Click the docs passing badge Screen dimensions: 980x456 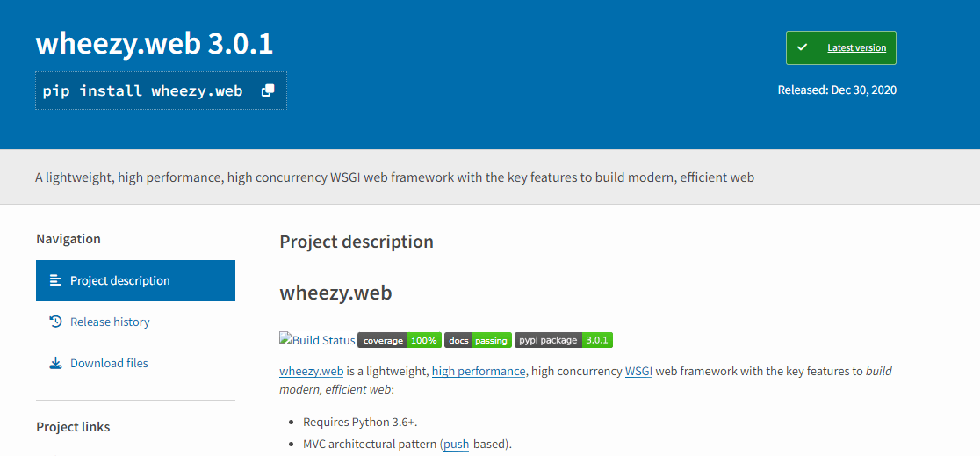point(478,340)
